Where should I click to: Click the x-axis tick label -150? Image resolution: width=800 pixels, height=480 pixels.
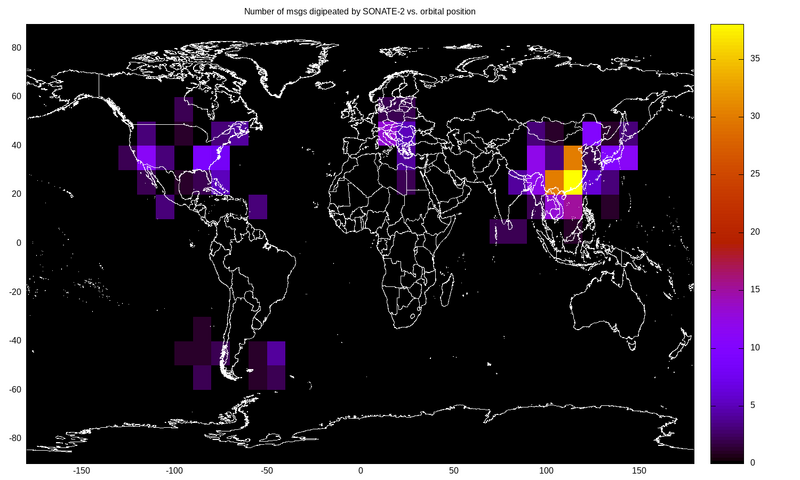(82, 470)
